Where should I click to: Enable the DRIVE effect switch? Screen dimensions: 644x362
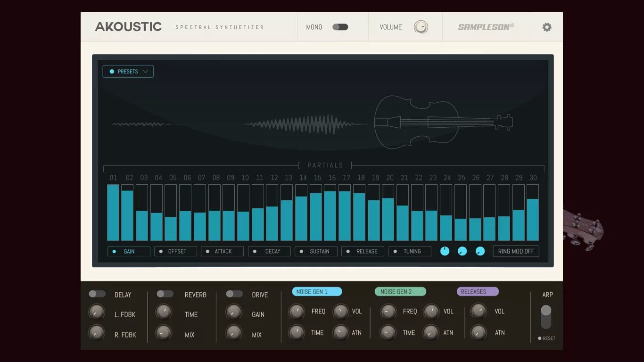[x=234, y=294]
